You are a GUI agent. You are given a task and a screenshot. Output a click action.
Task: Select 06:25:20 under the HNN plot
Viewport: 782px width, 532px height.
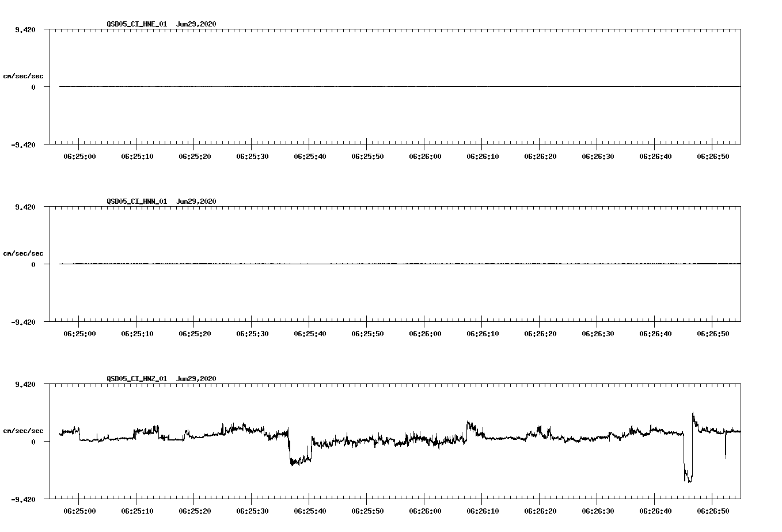point(195,333)
